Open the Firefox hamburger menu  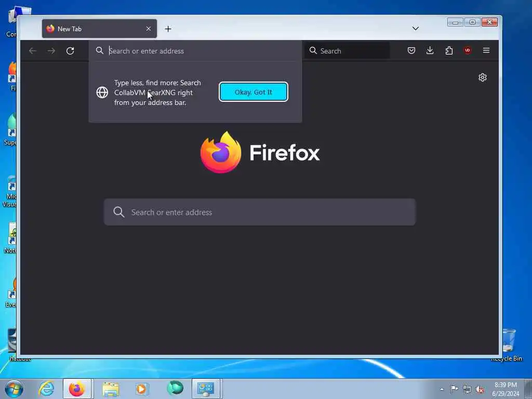point(486,50)
